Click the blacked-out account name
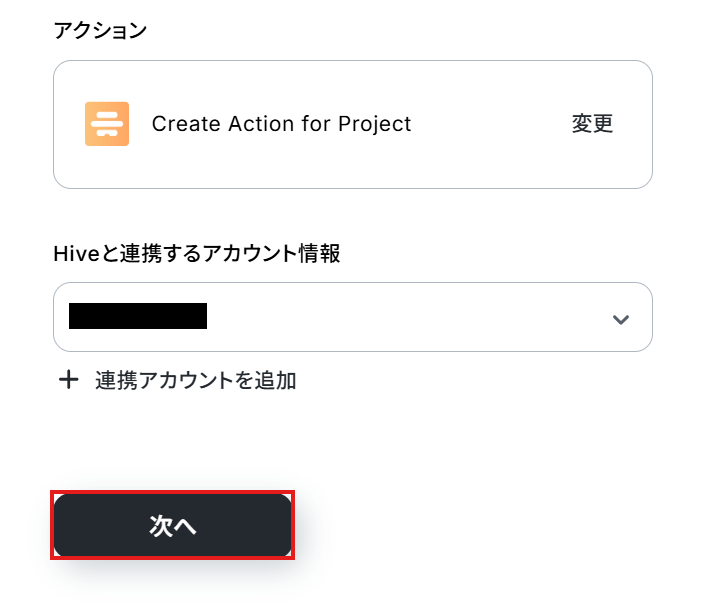The height and width of the screenshot is (605, 709). click(x=138, y=317)
